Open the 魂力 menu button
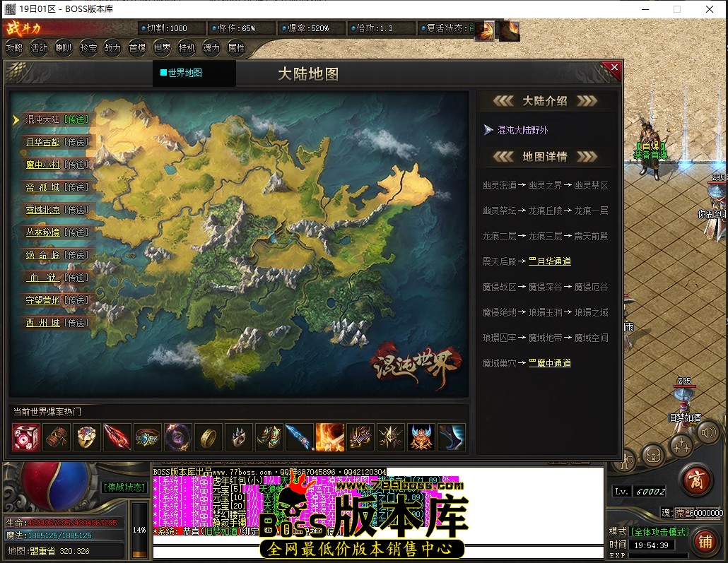Viewport: 728px width, 563px height. click(x=211, y=48)
